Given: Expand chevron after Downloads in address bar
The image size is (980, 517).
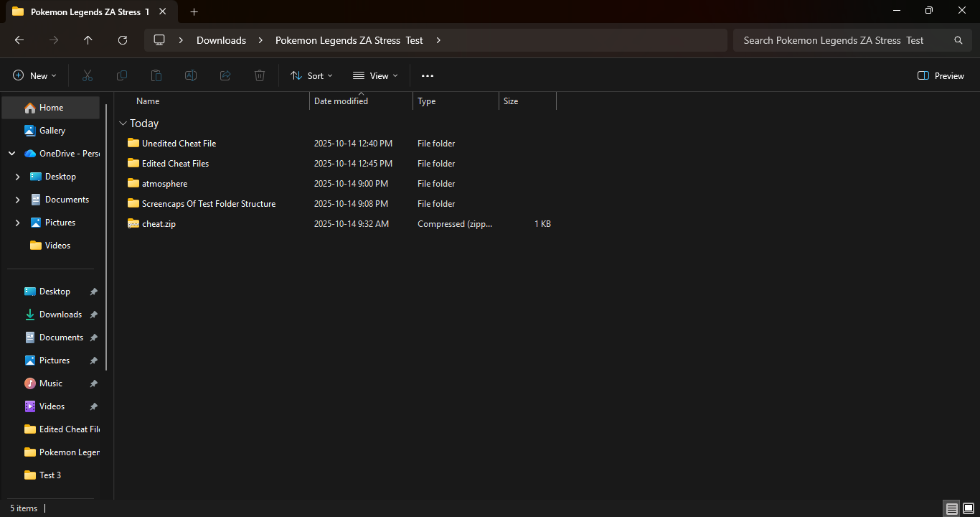Looking at the screenshot, I should [260, 40].
